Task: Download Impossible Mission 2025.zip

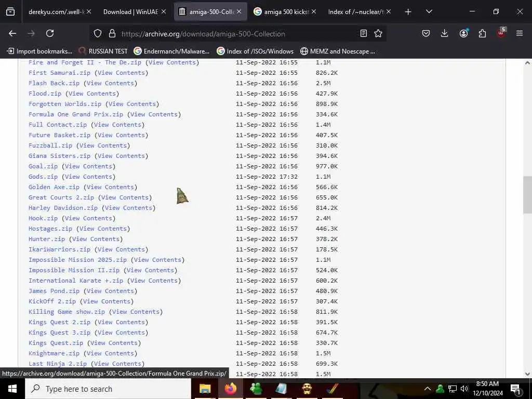Action: point(78,260)
